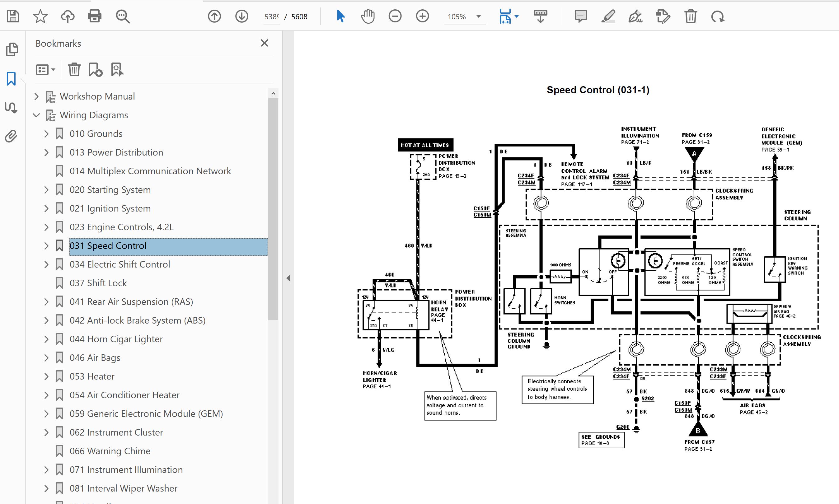Click the Zoom in plus icon
The image size is (839, 504).
(422, 16)
